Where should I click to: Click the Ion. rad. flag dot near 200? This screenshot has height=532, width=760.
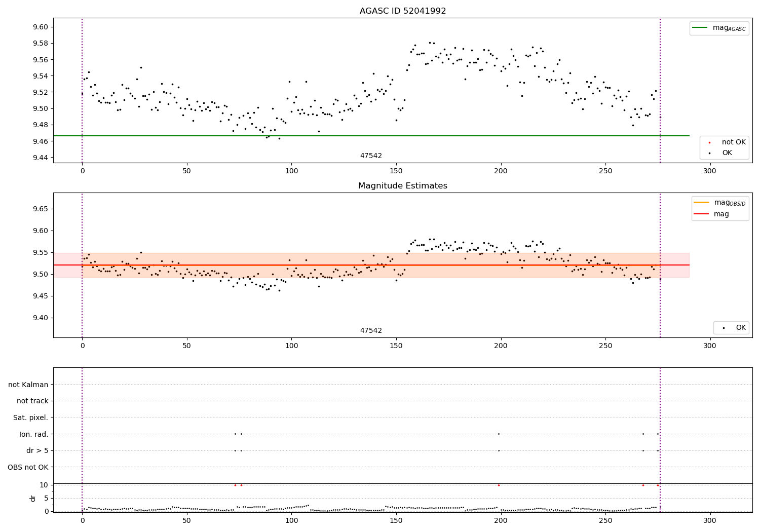[499, 434]
